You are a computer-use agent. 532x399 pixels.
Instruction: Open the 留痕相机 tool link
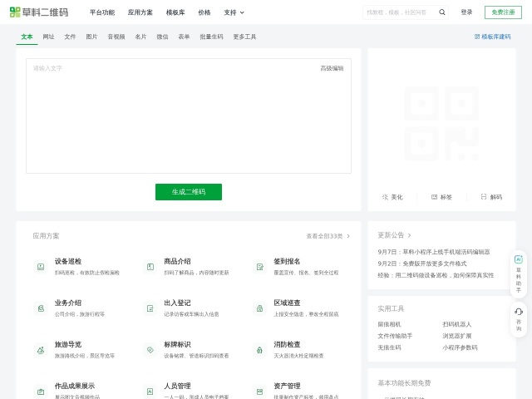click(x=390, y=324)
